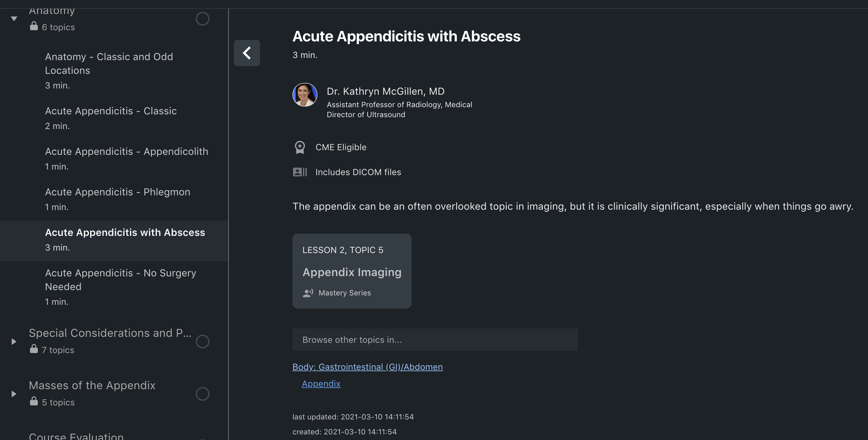Click the lock icon beside 5 topics
The width and height of the screenshot is (868, 440).
[x=34, y=402]
